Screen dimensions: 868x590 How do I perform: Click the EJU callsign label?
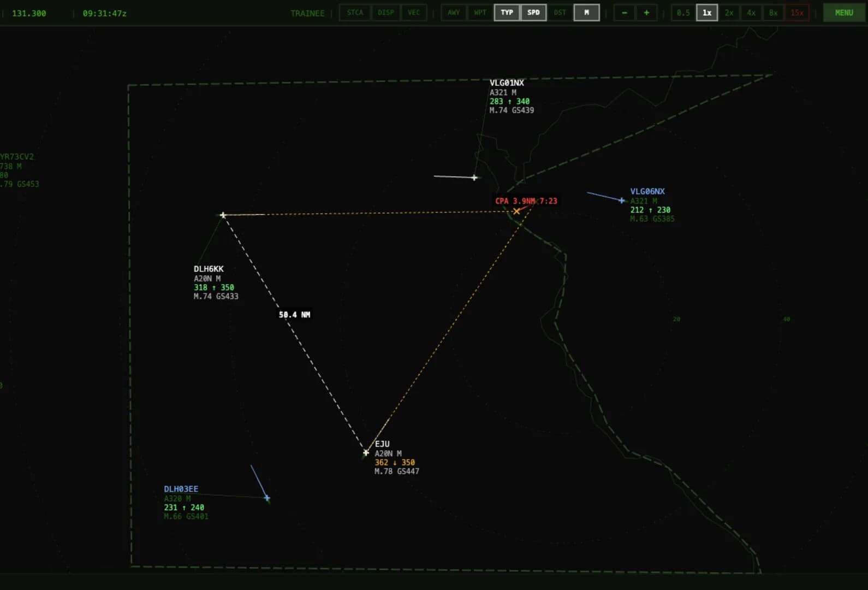[382, 444]
